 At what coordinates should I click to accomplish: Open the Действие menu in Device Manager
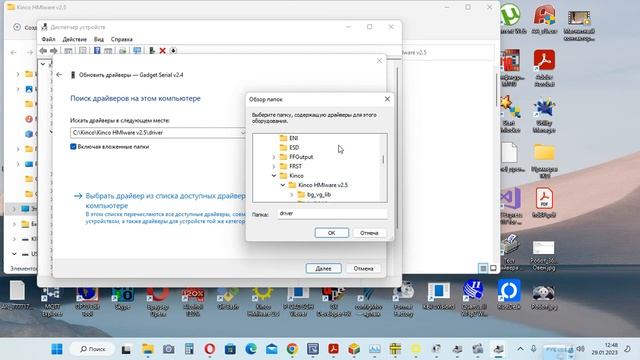point(74,39)
